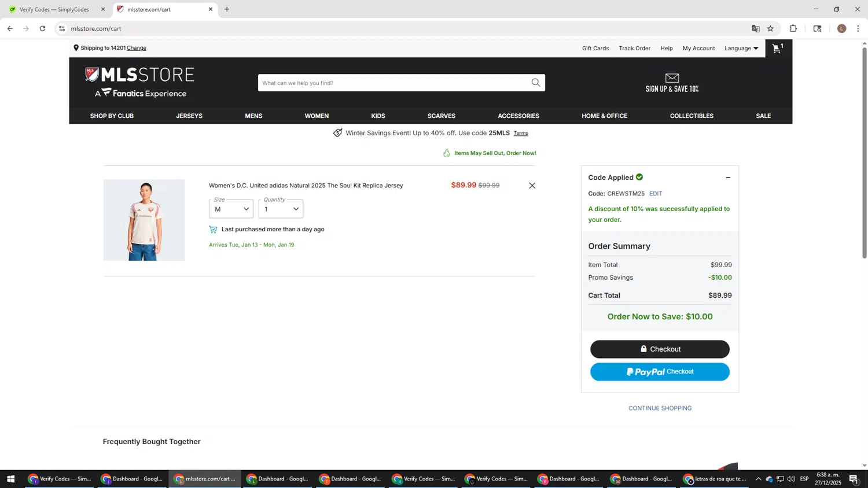
Task: Open the Quantity dropdown
Action: point(281,209)
